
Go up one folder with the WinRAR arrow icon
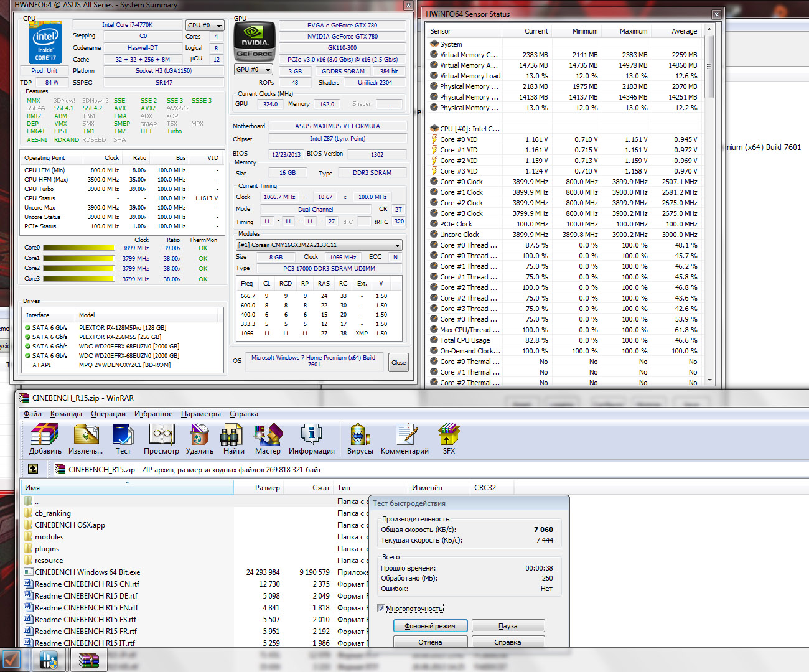(34, 469)
